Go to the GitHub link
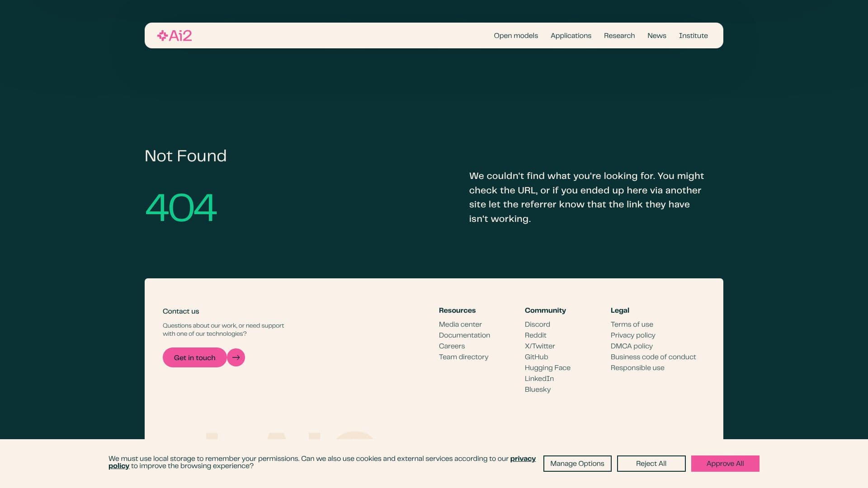 pyautogui.click(x=536, y=357)
